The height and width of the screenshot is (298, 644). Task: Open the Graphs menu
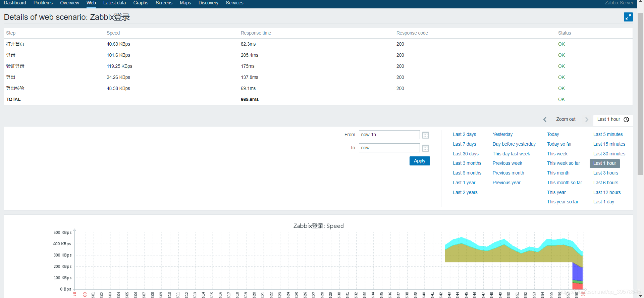tap(141, 3)
